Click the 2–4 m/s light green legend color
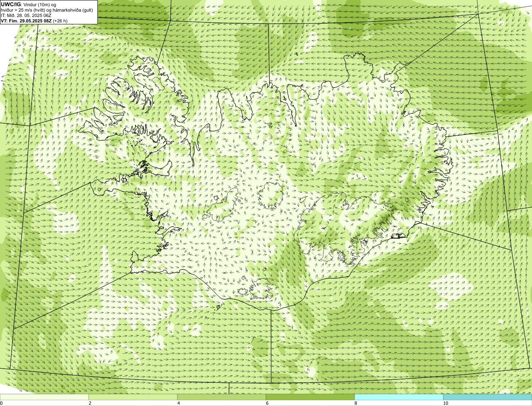This screenshot has height=406, width=532. click(133, 397)
